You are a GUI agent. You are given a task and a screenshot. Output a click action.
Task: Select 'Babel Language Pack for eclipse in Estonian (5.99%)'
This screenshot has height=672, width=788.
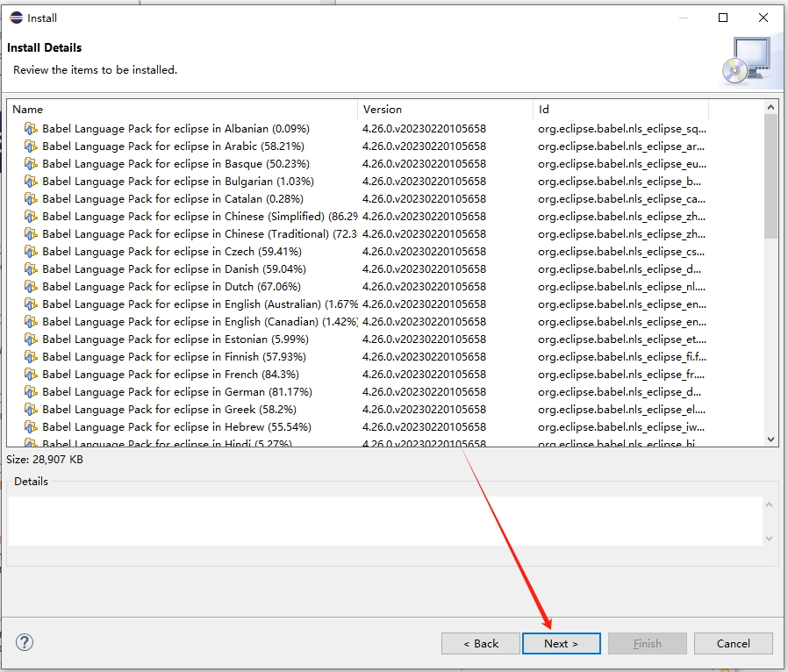(176, 340)
